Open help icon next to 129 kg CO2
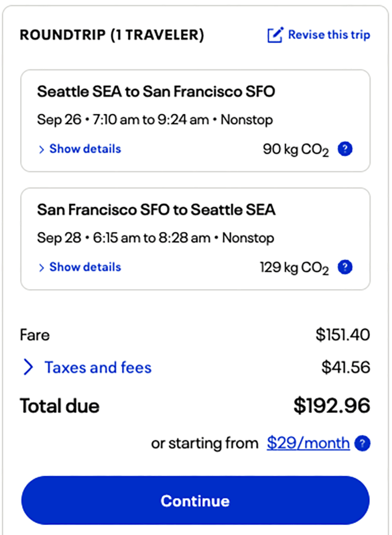 346,267
